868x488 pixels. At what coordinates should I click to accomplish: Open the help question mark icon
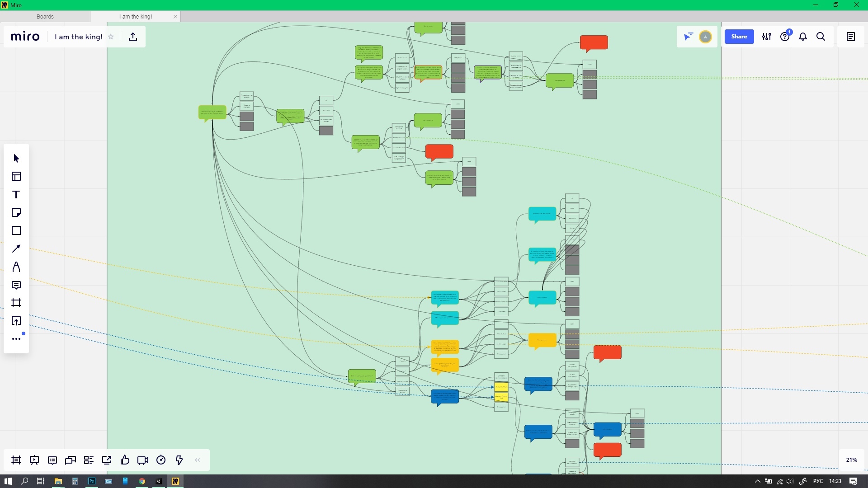785,37
